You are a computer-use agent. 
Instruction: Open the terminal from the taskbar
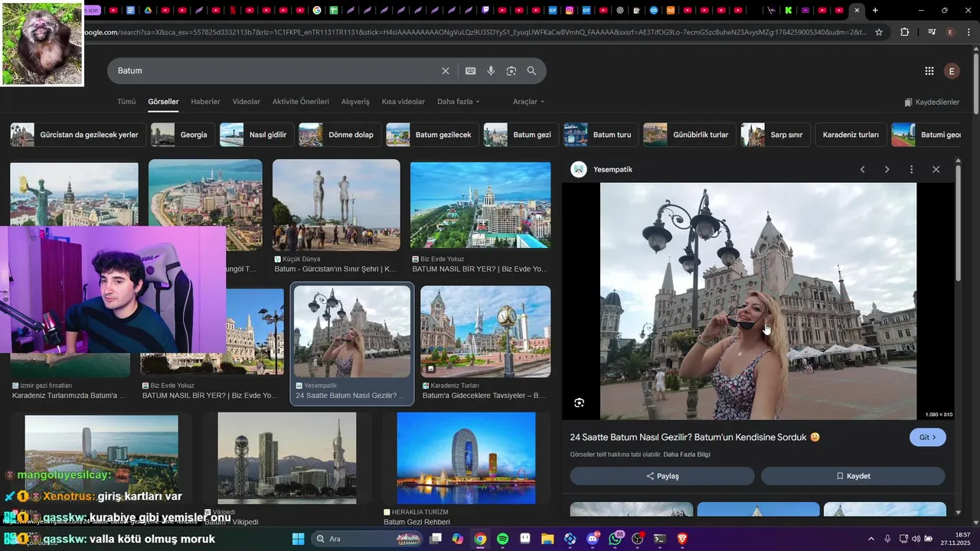(x=659, y=539)
